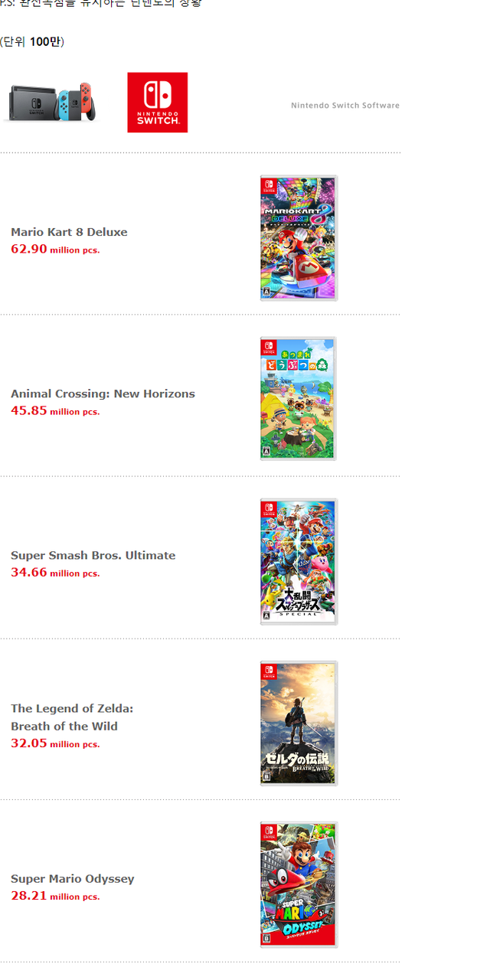This screenshot has width=490, height=980.
Task: Click the Mario Kart 8 Deluxe title
Action: pos(69,232)
